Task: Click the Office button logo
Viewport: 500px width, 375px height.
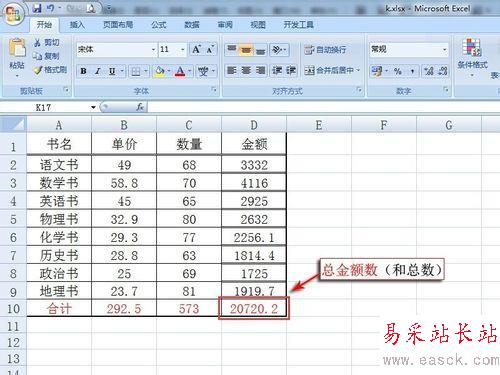Action: pyautogui.click(x=13, y=13)
